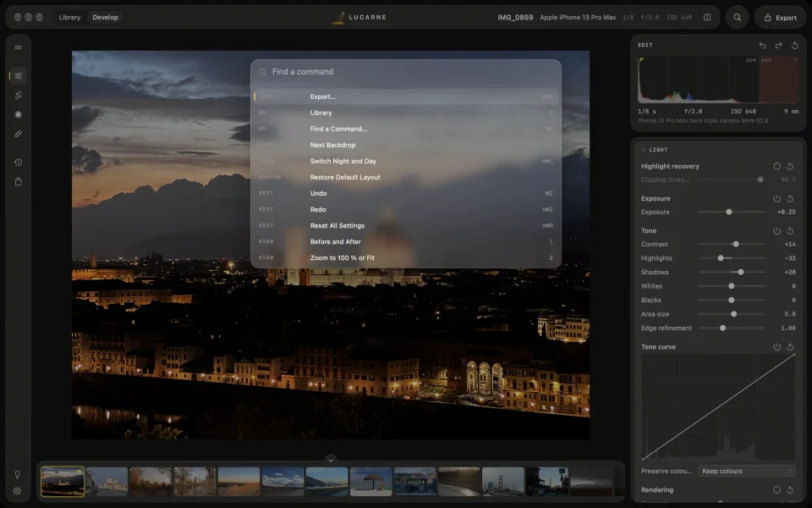Viewport: 812px width, 508px height.
Task: Choose Export... in command palette
Action: [x=405, y=97]
